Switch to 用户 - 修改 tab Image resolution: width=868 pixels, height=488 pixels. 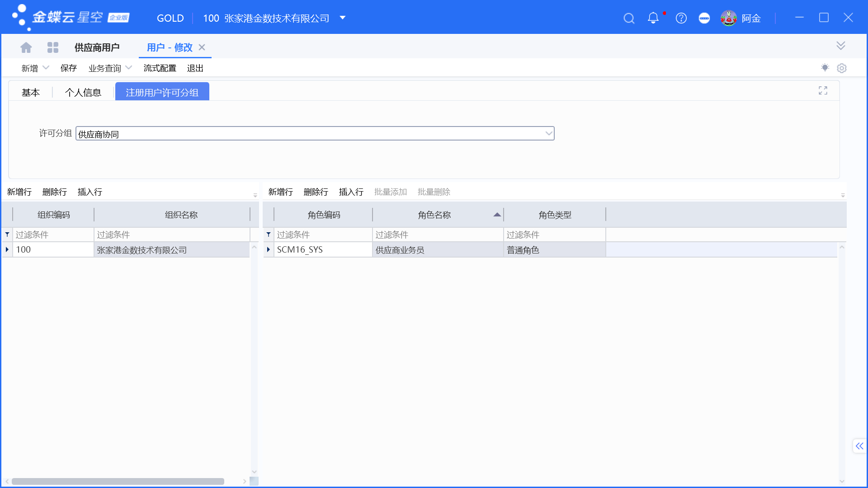tap(170, 47)
